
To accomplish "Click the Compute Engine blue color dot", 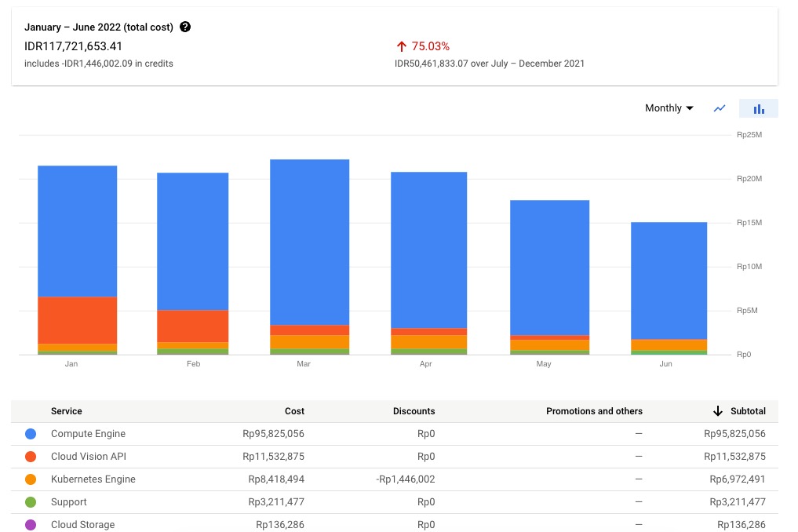I will (31, 434).
